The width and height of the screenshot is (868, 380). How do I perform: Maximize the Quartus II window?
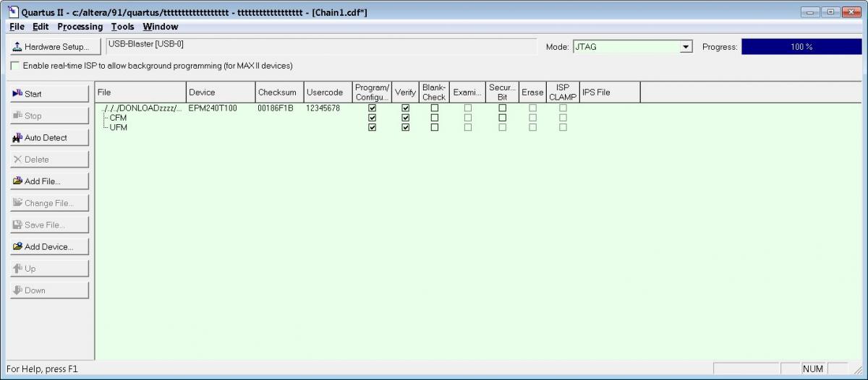(x=830, y=12)
